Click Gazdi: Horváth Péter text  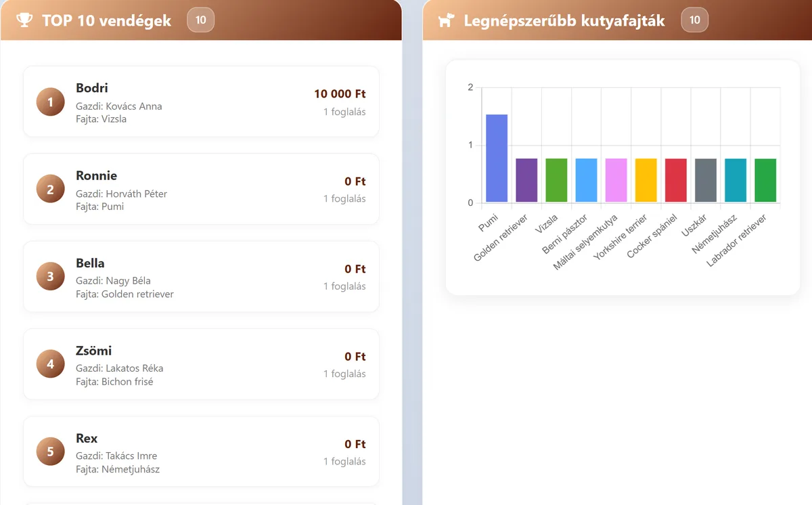click(x=122, y=194)
